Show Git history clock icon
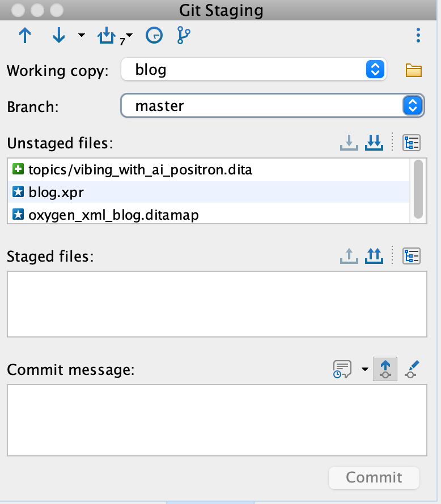441x504 pixels. pyautogui.click(x=154, y=36)
